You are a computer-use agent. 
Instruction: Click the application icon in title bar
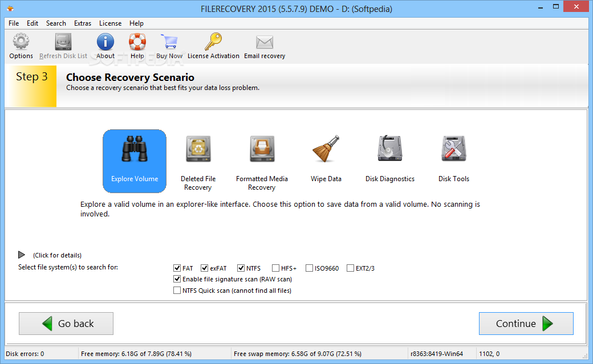pyautogui.click(x=10, y=9)
